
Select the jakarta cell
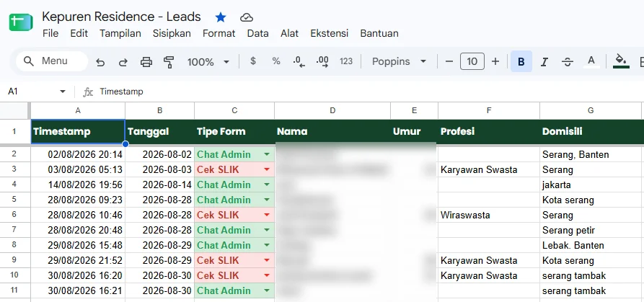tap(591, 185)
